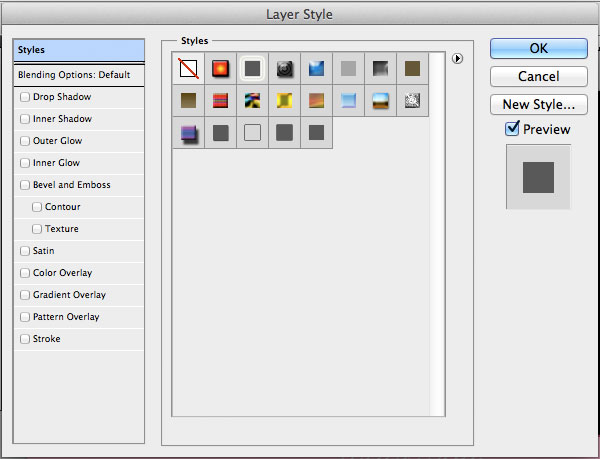This screenshot has height=459, width=600.
Task: Apply the pale blue glass button swatch
Action: 349,101
